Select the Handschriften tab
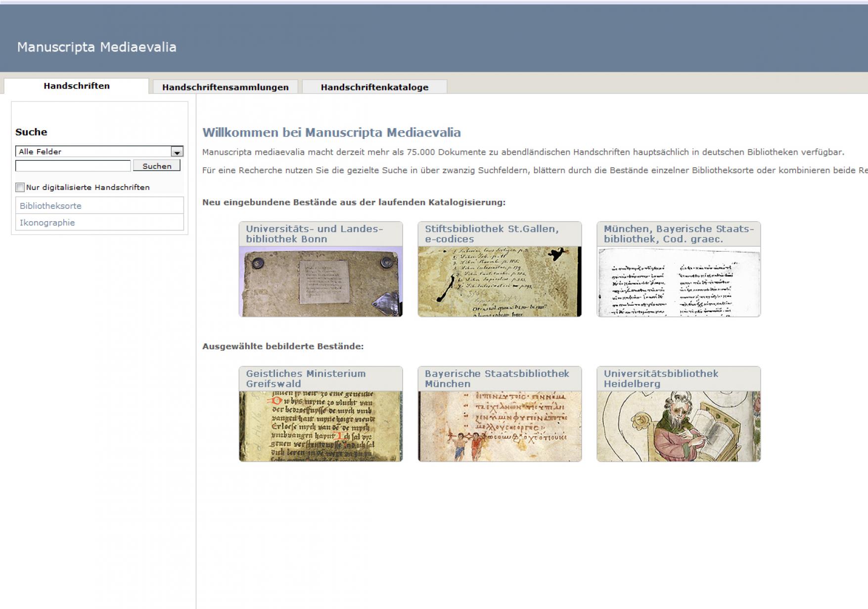The width and height of the screenshot is (868, 609). (x=76, y=86)
